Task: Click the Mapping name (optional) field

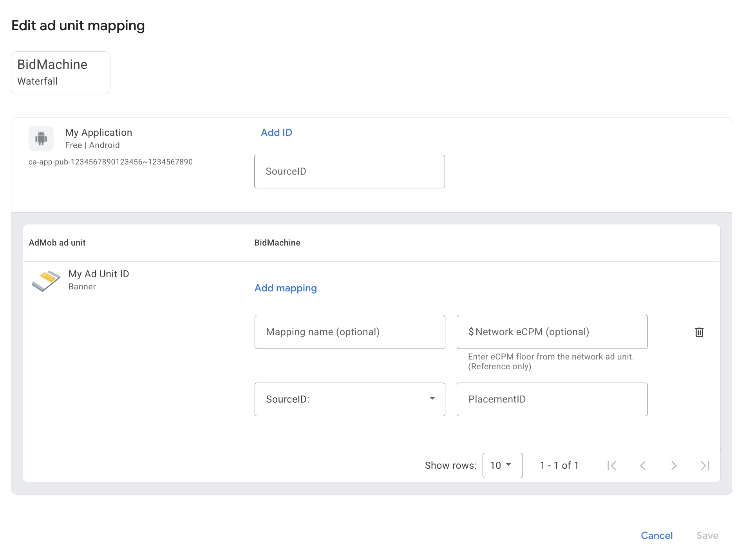Action: pyautogui.click(x=349, y=332)
